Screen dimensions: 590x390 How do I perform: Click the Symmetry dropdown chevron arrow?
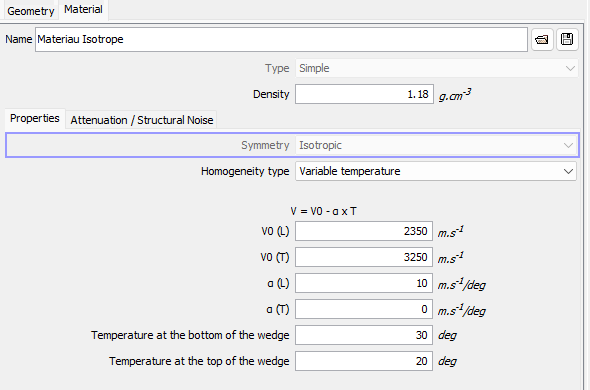[568, 146]
